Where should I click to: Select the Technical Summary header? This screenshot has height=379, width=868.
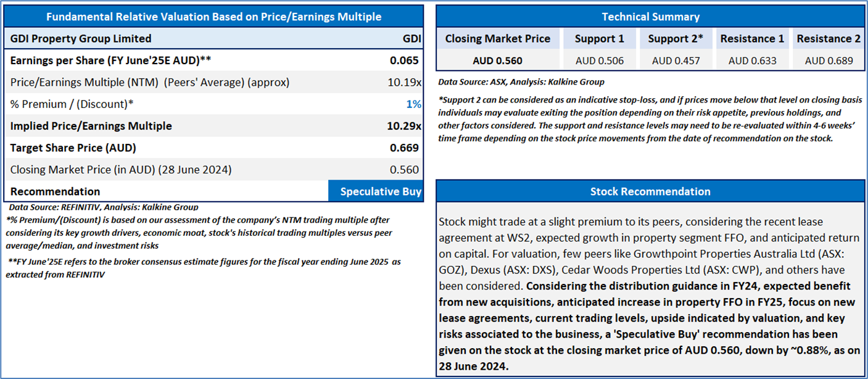pos(650,17)
